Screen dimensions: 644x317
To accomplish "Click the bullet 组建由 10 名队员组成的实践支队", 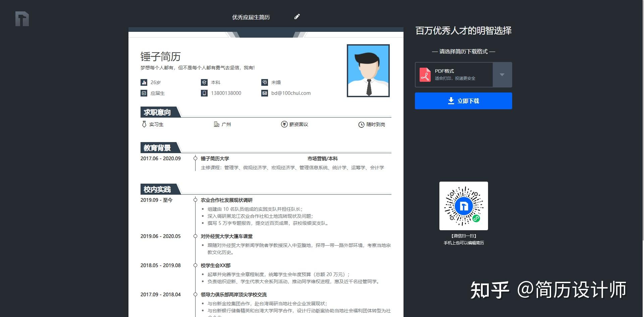I will 255,209.
